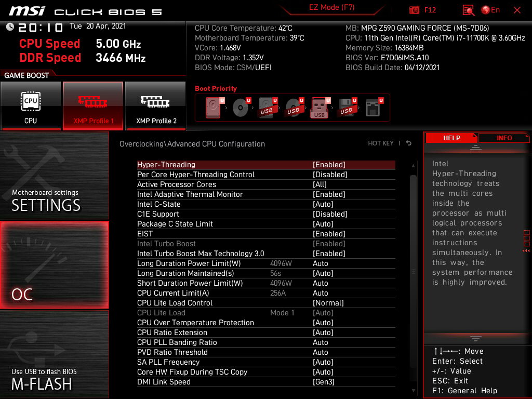
Task: Click the Boot Priority heading
Action: coord(216,88)
